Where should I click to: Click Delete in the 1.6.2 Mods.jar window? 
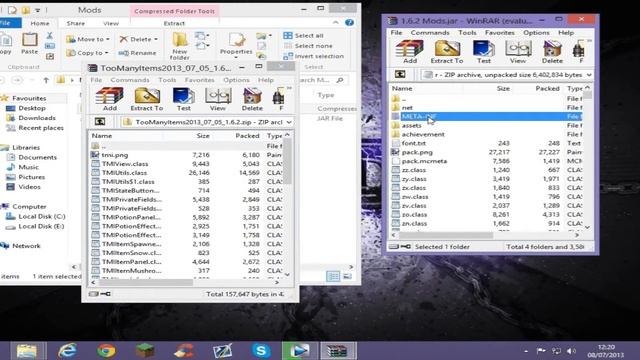pyautogui.click(x=552, y=52)
